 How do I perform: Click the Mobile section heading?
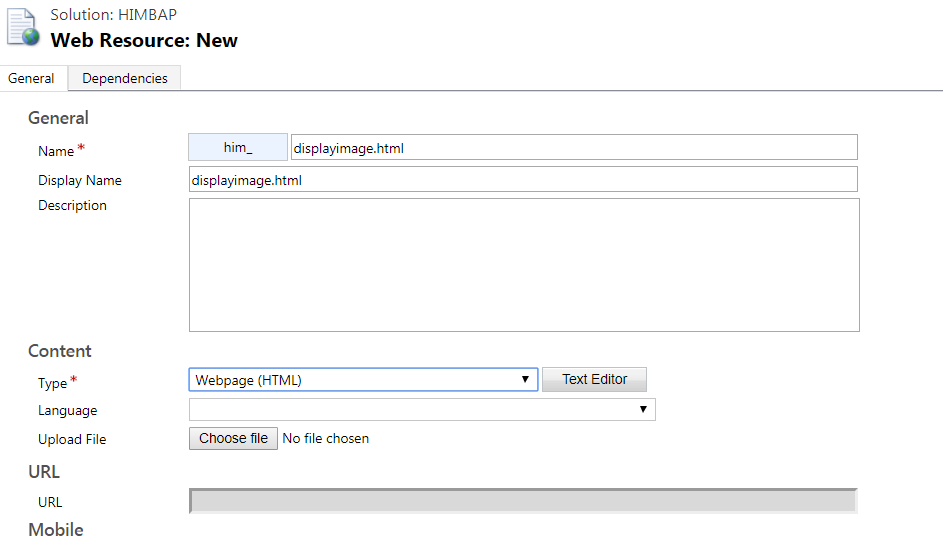[x=56, y=529]
